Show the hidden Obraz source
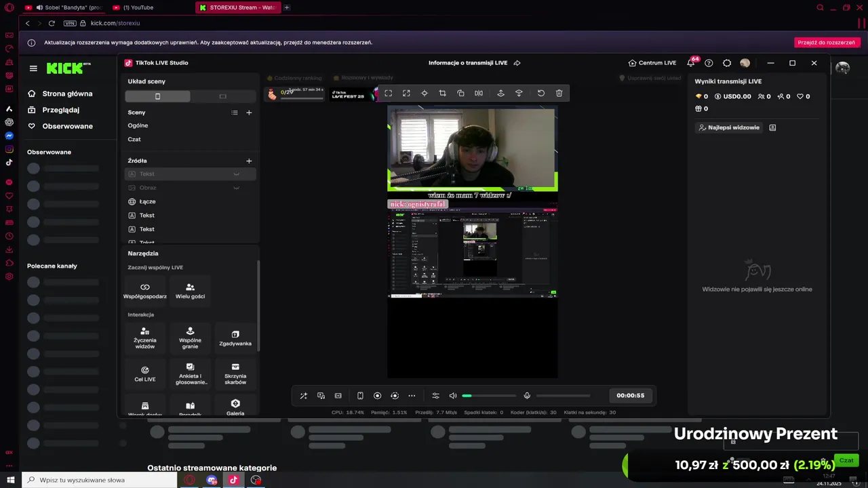868x488 pixels. pos(237,188)
